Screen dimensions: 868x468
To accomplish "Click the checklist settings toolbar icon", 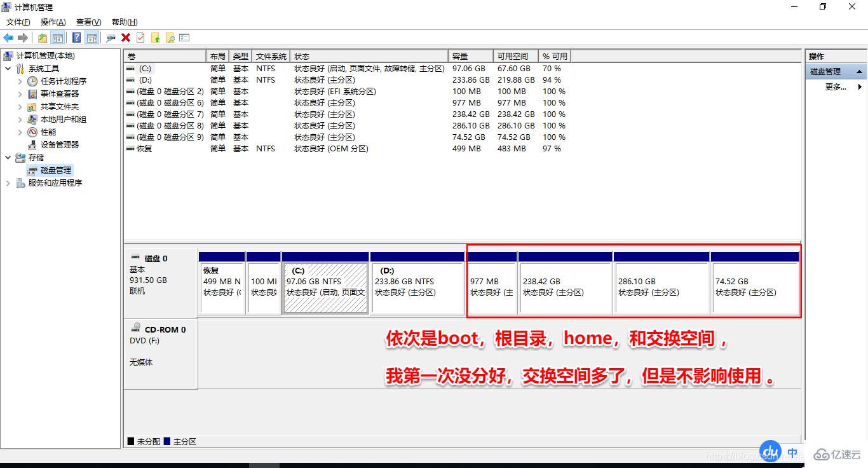I will [184, 38].
